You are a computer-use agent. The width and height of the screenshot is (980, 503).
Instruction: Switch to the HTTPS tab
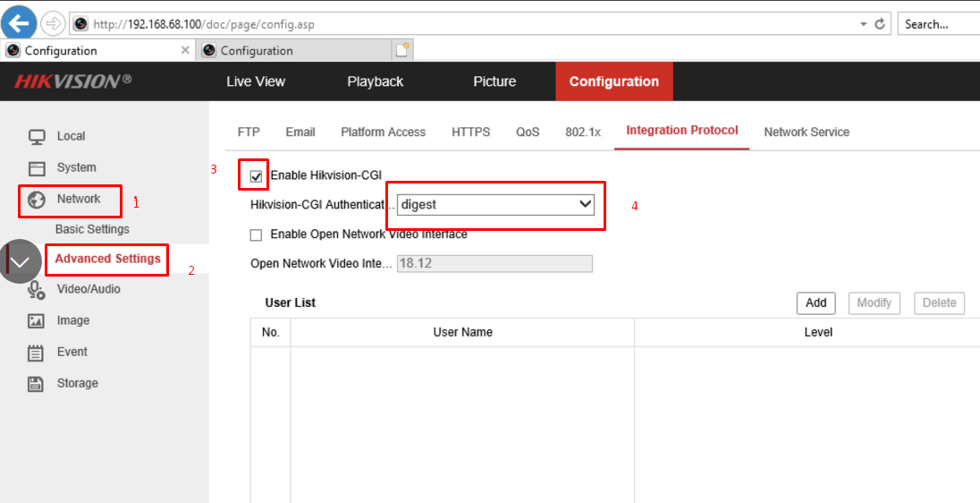pos(470,132)
